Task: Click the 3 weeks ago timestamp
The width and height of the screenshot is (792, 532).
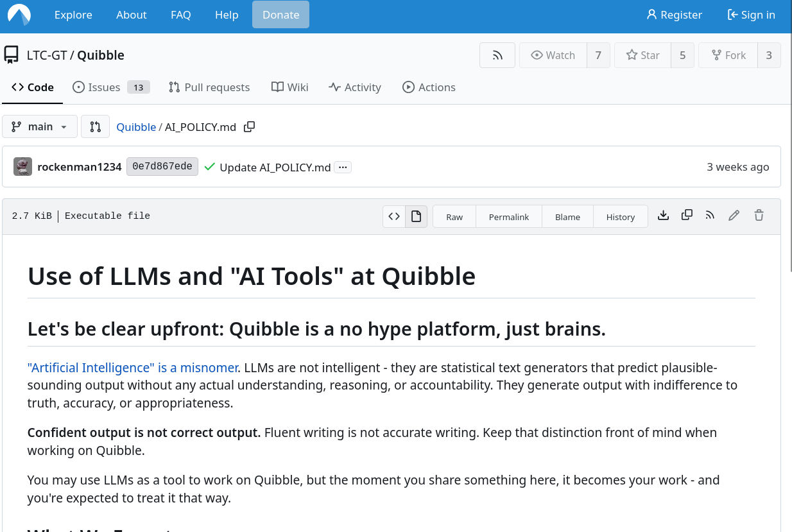Action: [x=738, y=167]
